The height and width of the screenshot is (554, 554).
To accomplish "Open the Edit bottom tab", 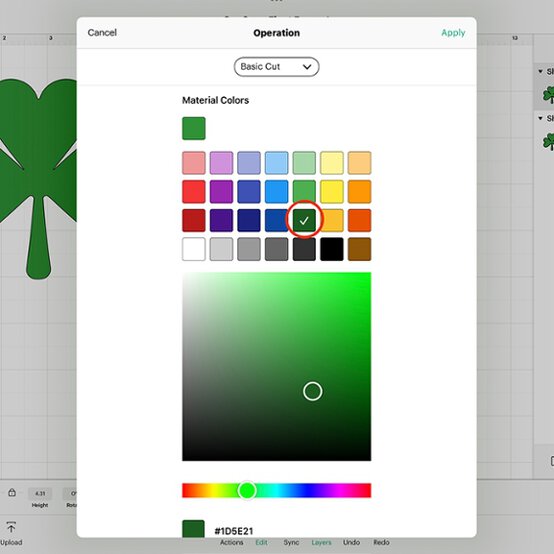I will [x=261, y=542].
